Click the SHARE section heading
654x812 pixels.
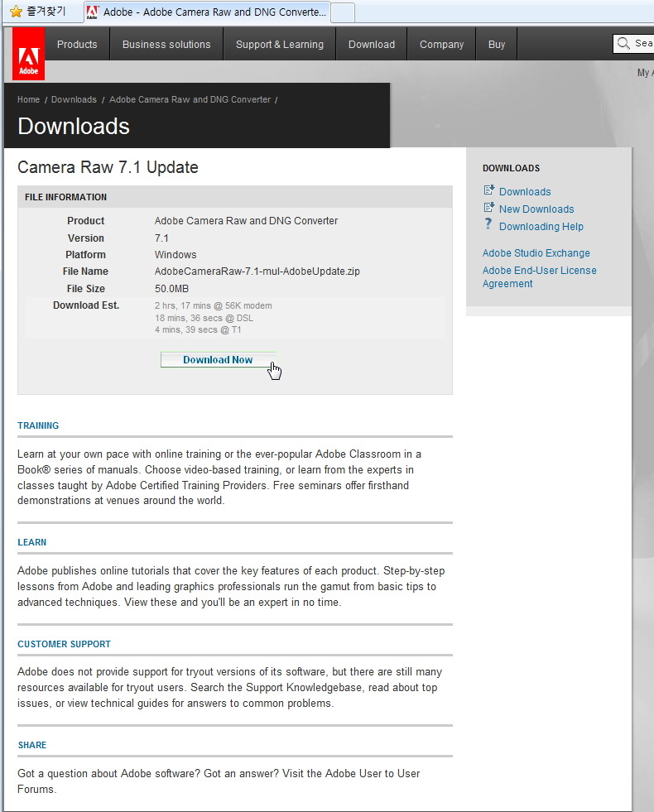point(32,745)
